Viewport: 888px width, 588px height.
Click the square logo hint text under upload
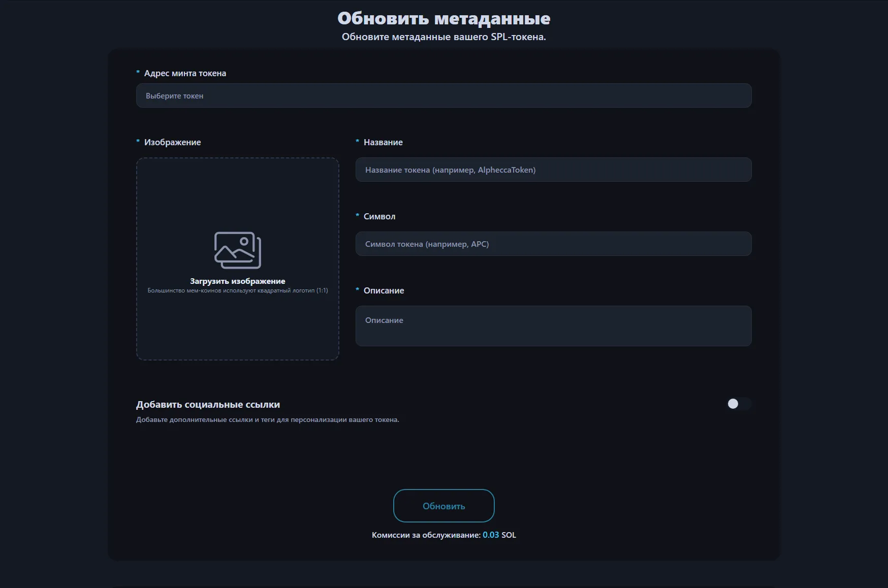point(237,291)
